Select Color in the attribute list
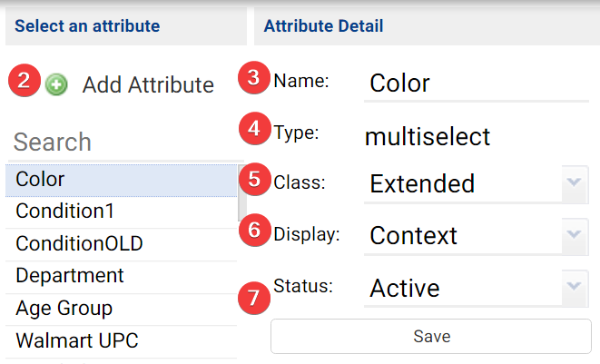Screen dimensions: 600x364 (121, 180)
